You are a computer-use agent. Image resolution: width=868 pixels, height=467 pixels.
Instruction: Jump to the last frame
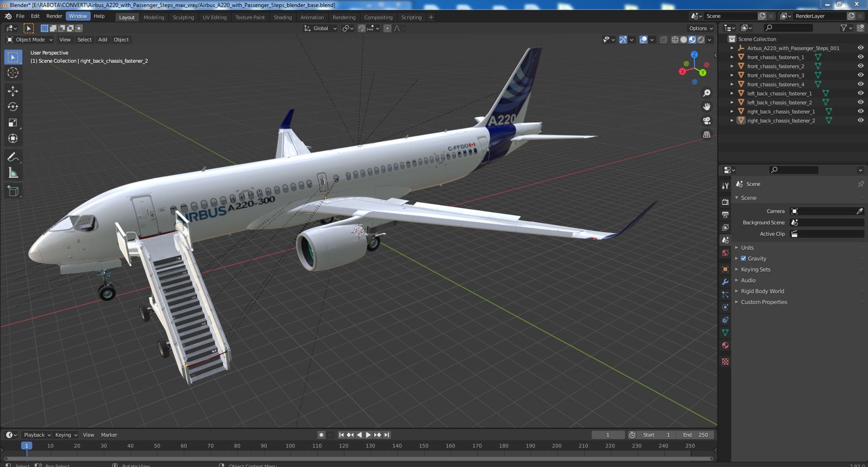coord(387,435)
